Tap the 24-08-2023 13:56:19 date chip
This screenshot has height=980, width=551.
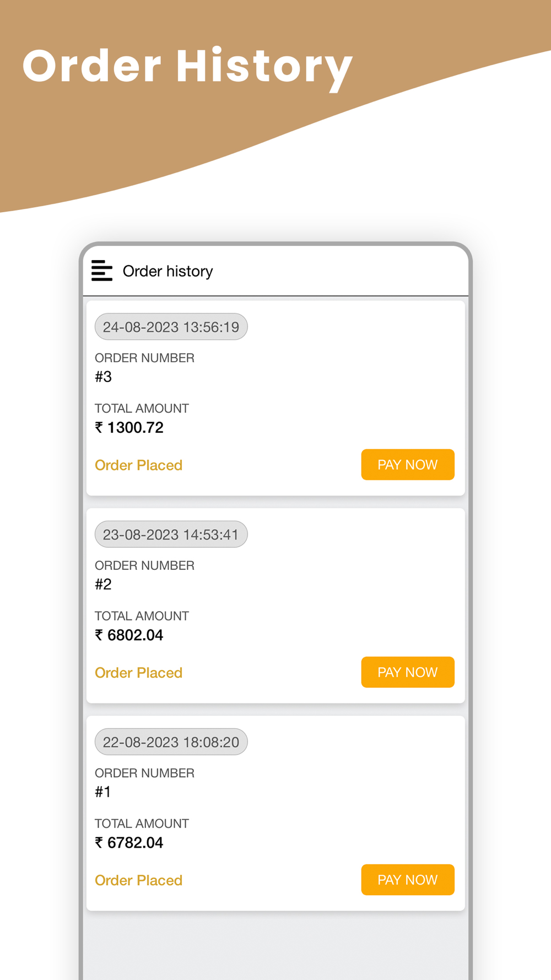[171, 327]
